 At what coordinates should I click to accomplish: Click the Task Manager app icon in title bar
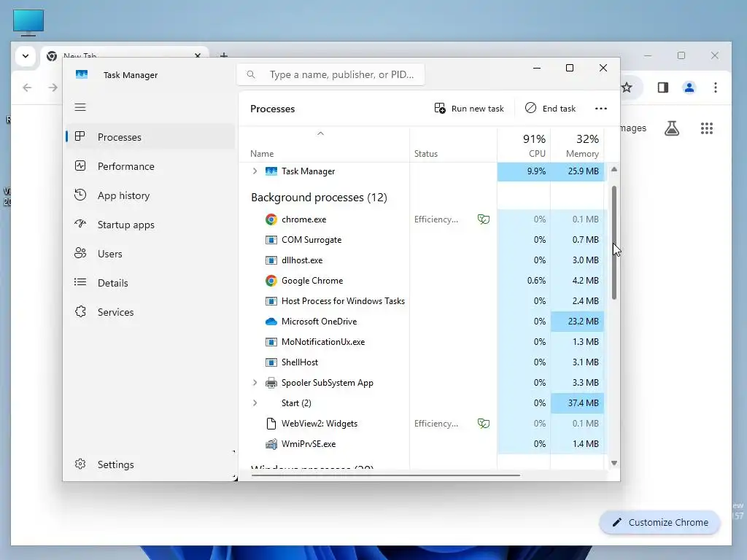[x=82, y=75]
